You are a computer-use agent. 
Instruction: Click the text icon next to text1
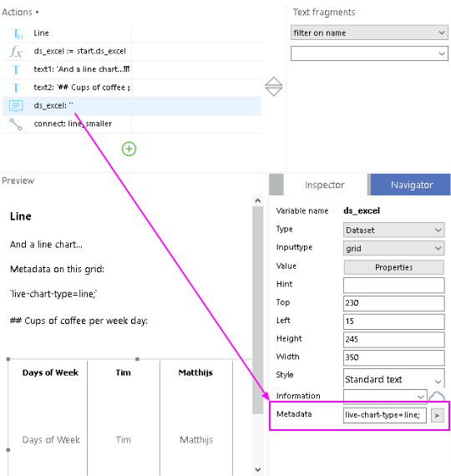click(x=16, y=69)
